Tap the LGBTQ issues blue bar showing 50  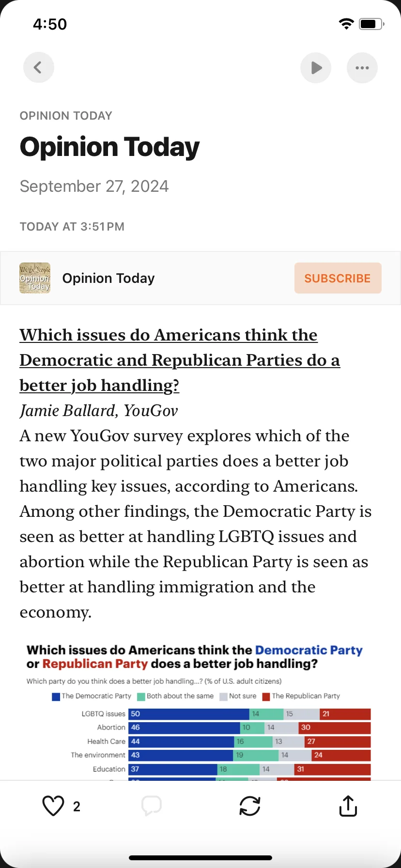(189, 714)
